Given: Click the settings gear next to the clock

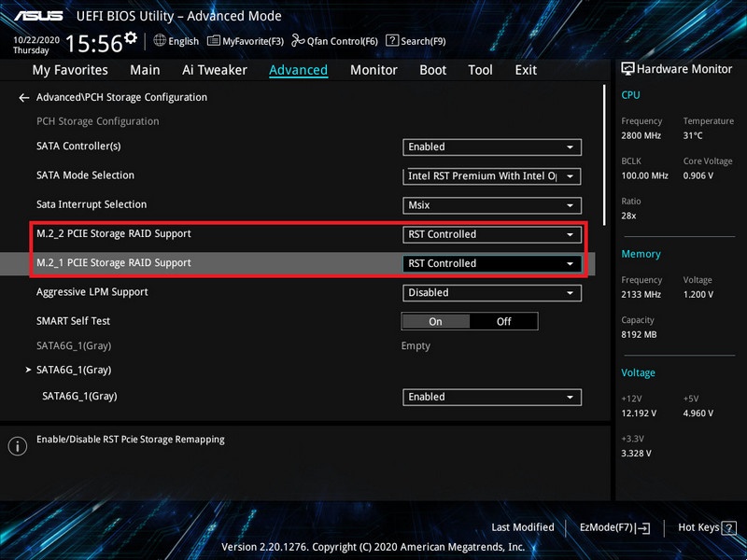Looking at the screenshot, I should point(131,37).
